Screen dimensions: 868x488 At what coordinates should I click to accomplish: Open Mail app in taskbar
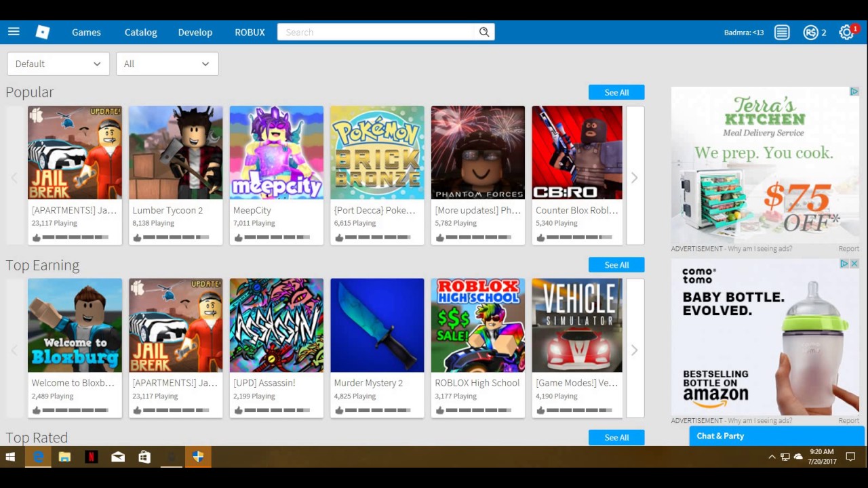click(118, 457)
